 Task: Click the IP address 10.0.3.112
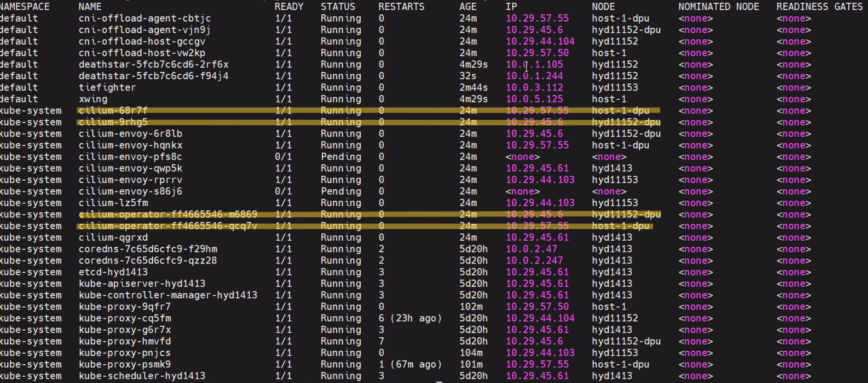coord(534,88)
